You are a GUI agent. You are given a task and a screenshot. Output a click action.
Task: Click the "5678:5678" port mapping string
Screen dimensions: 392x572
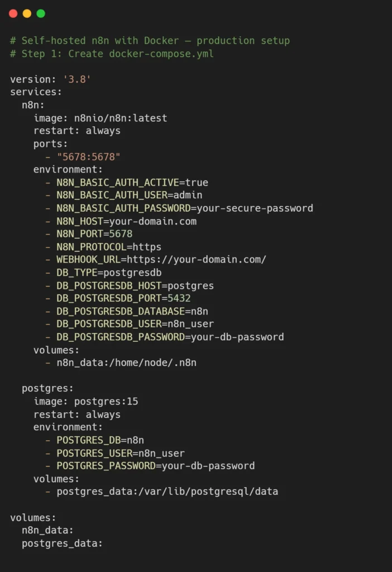pos(89,156)
